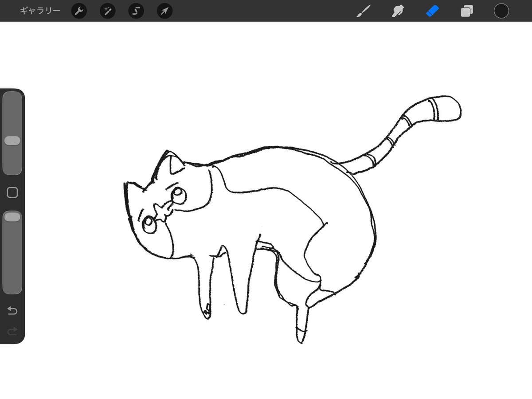Tap the square Modify button in sidebar

tap(12, 192)
